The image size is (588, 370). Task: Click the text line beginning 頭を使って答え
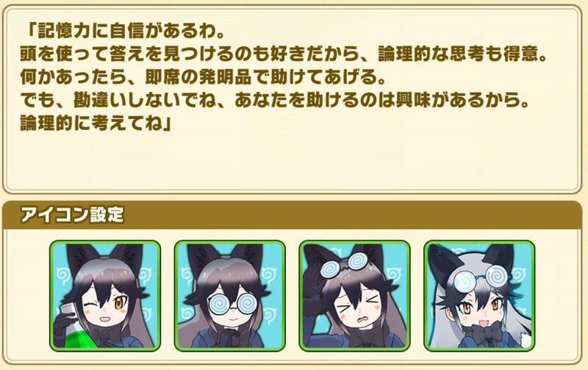[x=284, y=54]
